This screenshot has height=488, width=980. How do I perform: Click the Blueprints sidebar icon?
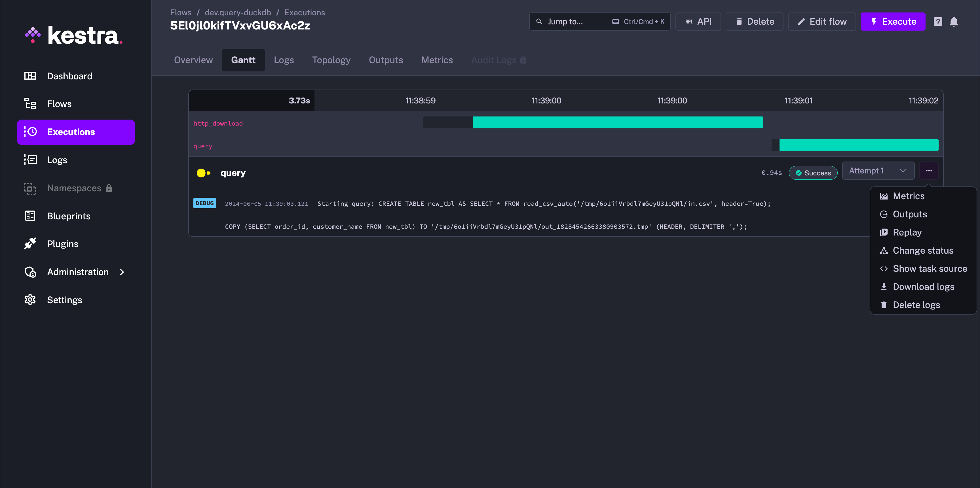(x=30, y=216)
